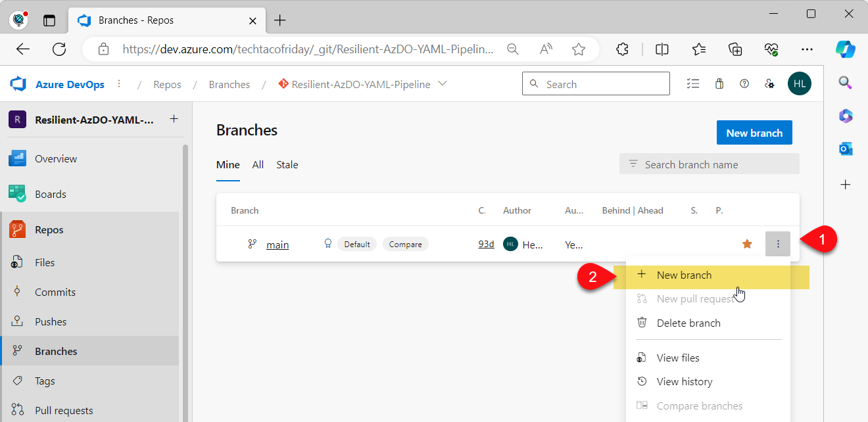The image size is (868, 422).
Task: Open the main branch more actions button
Action: pos(778,244)
